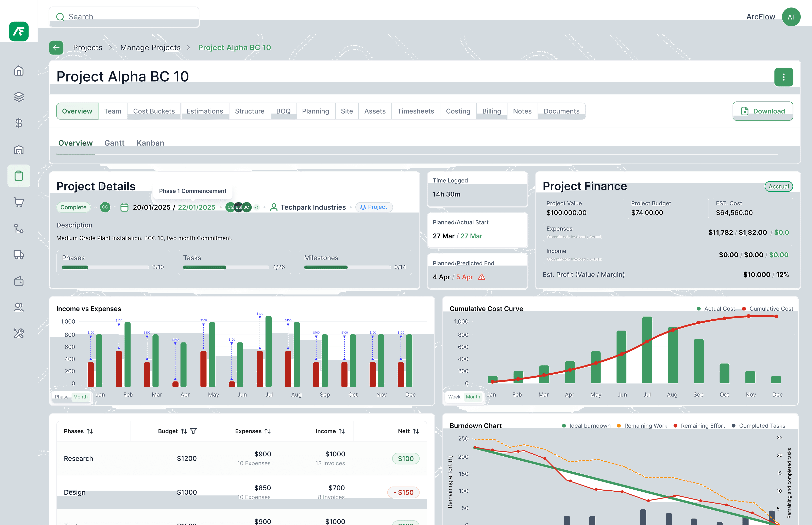Image resolution: width=812 pixels, height=525 pixels.
Task: Sort table by Expenses column arrows
Action: tap(268, 431)
